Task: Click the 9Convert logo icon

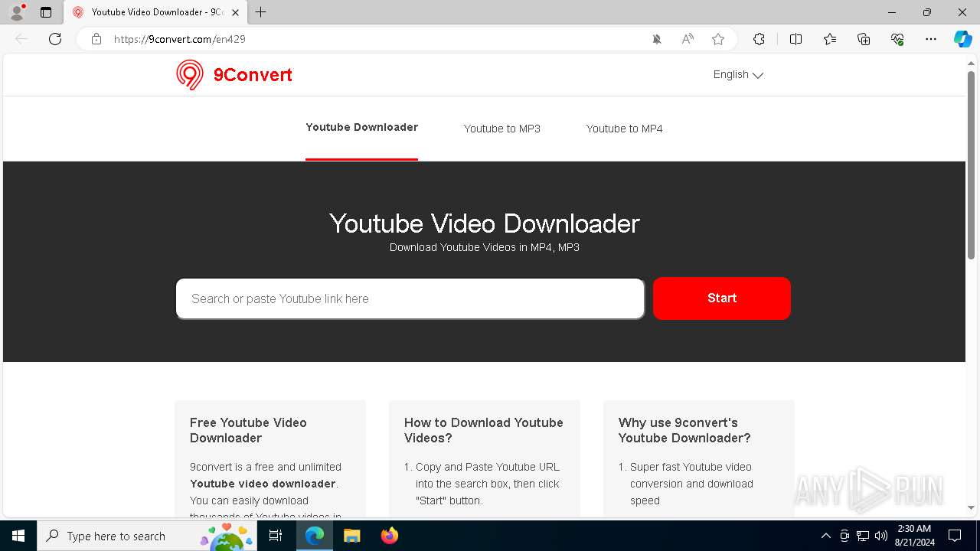Action: 190,75
